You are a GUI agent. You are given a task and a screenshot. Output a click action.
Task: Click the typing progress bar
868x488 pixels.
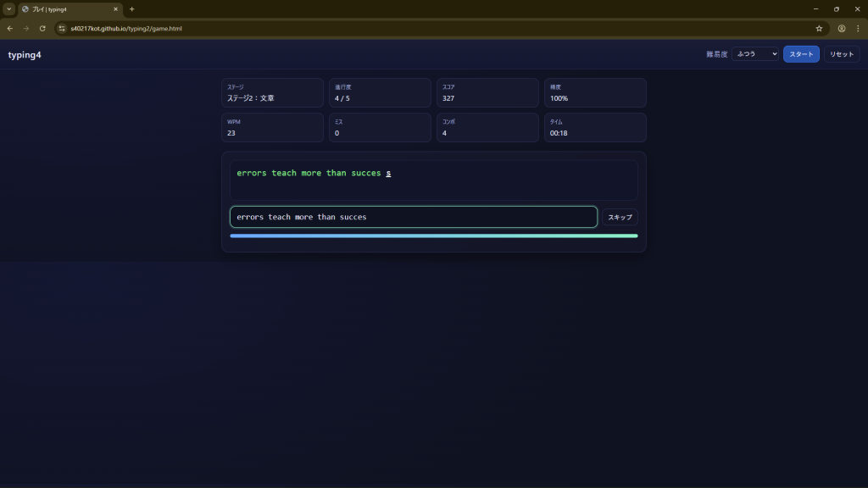coord(433,236)
